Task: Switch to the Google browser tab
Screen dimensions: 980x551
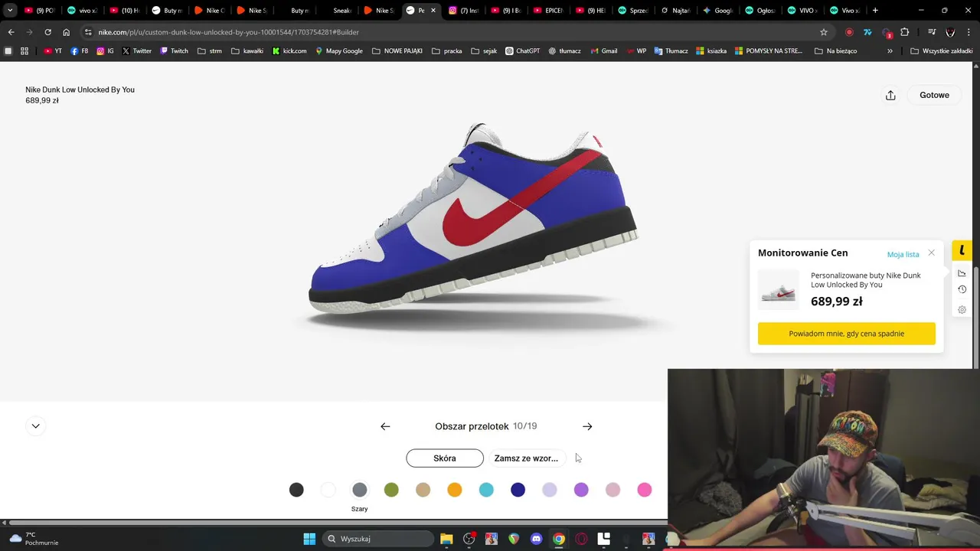Action: coord(717,11)
